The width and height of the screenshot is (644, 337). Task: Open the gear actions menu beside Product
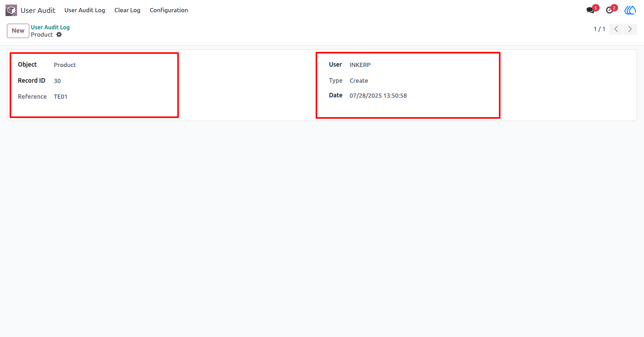59,35
